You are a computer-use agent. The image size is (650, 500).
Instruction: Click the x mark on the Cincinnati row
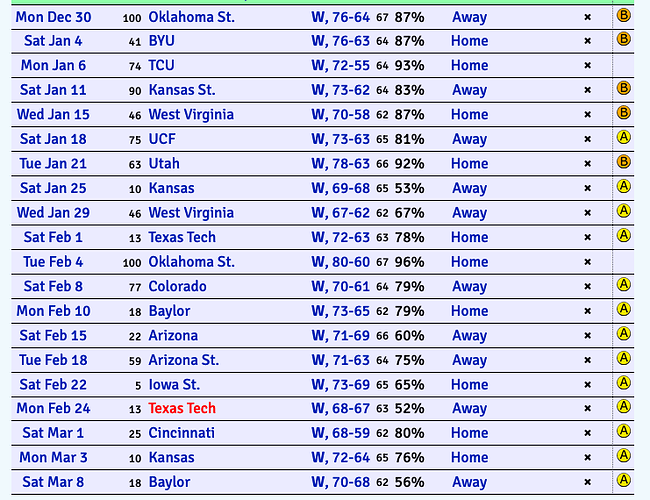click(x=587, y=433)
